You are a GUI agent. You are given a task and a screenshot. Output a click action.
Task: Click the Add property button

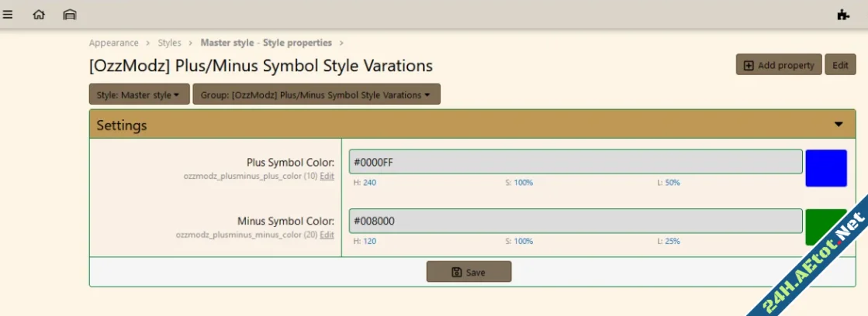[778, 65]
